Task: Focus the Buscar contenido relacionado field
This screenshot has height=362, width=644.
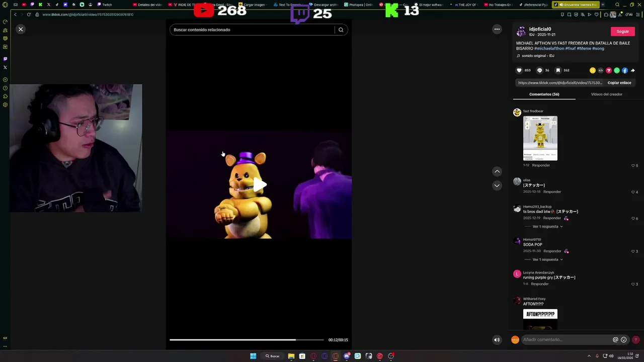Action: (x=252, y=30)
